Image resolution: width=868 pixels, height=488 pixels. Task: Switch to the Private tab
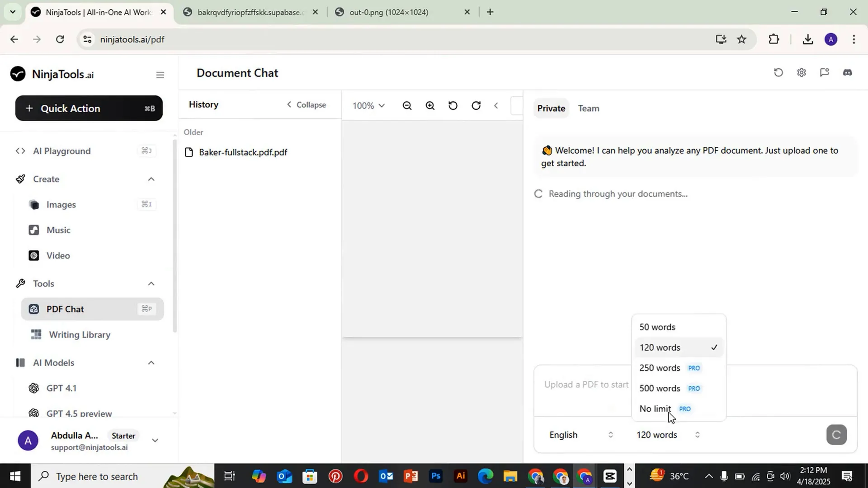pos(551,108)
